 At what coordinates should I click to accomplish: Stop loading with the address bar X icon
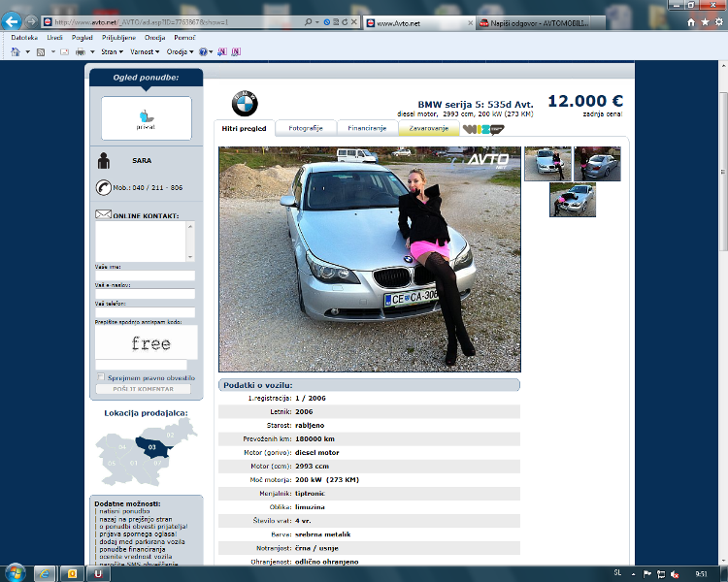(x=353, y=21)
